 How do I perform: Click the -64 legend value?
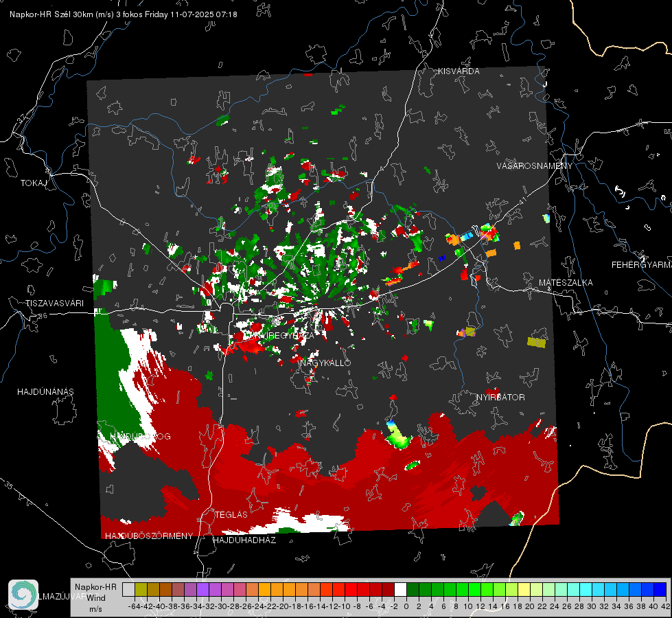134,606
